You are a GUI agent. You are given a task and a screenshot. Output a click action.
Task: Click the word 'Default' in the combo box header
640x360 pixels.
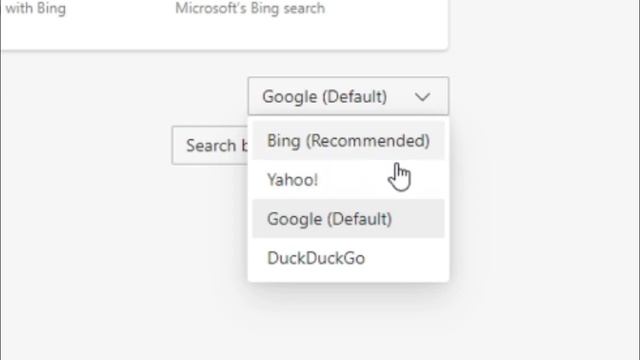point(355,97)
